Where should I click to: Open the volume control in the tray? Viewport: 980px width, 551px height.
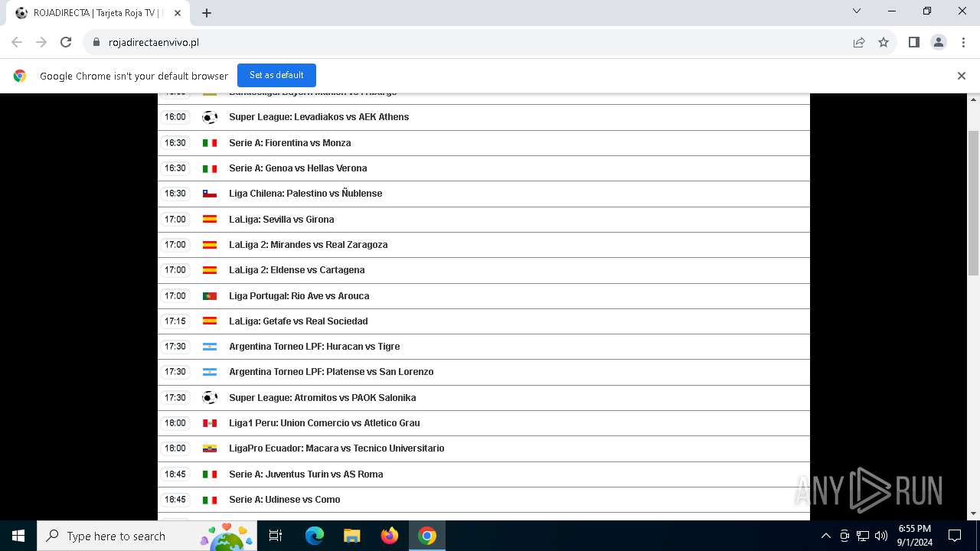881,536
